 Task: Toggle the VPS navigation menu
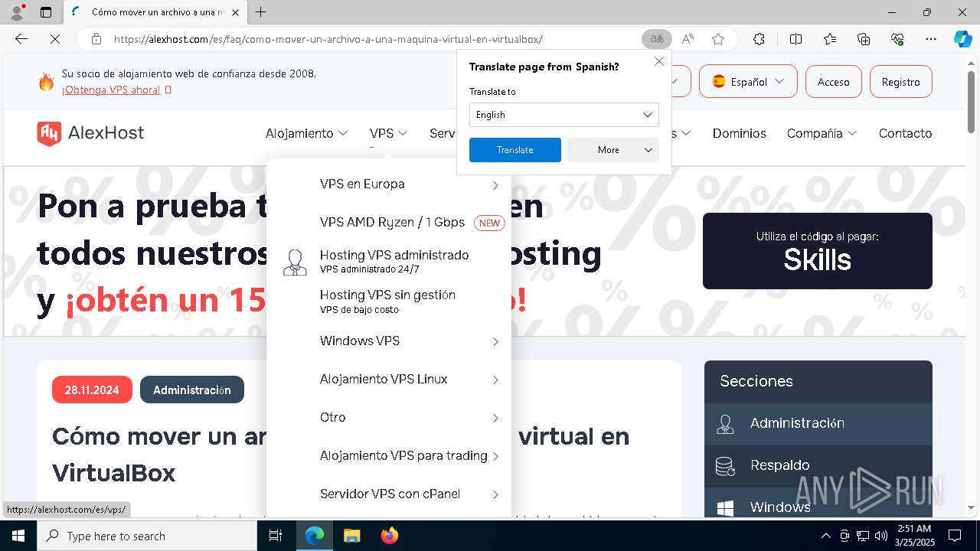pos(388,133)
